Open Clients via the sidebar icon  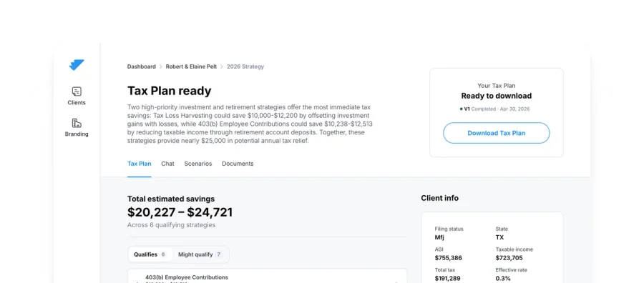(77, 91)
